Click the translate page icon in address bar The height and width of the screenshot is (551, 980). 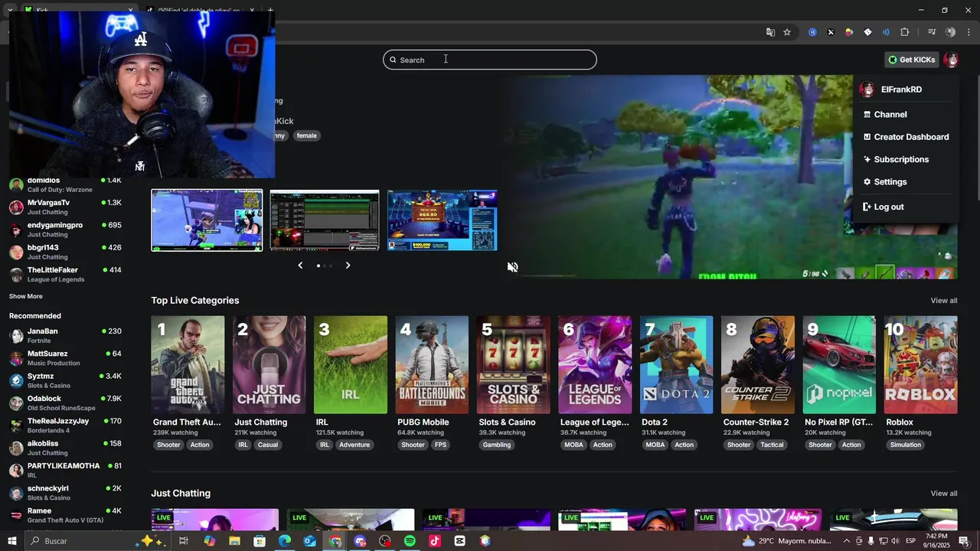[770, 32]
